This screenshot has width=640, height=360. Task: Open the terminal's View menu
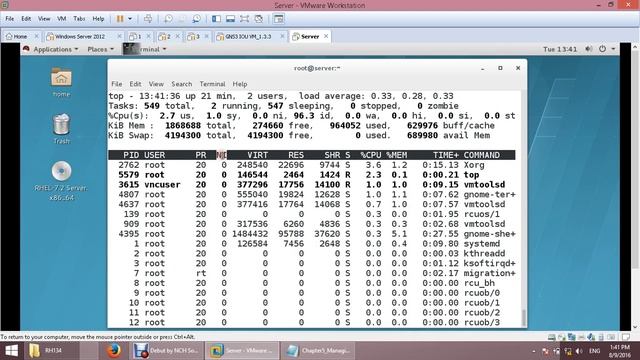coord(156,84)
